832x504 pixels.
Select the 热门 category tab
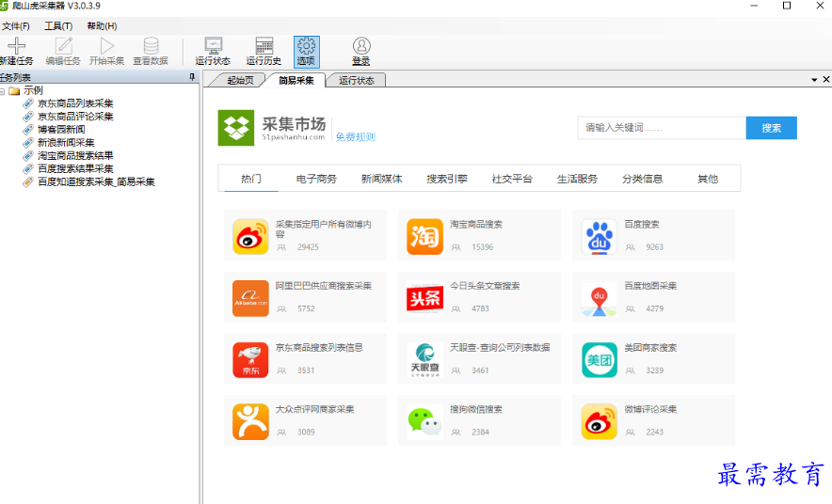point(251,180)
